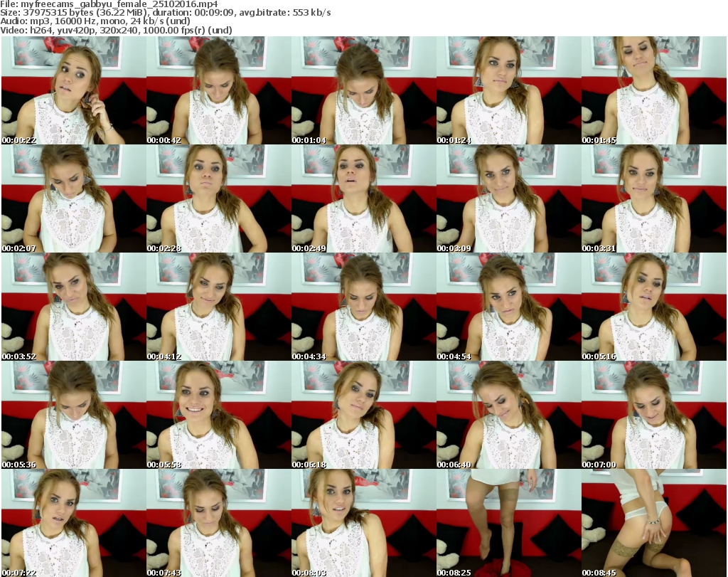The image size is (728, 577).
Task: Select the thumbnail timestamped 00:03:31
Action: (654, 198)
